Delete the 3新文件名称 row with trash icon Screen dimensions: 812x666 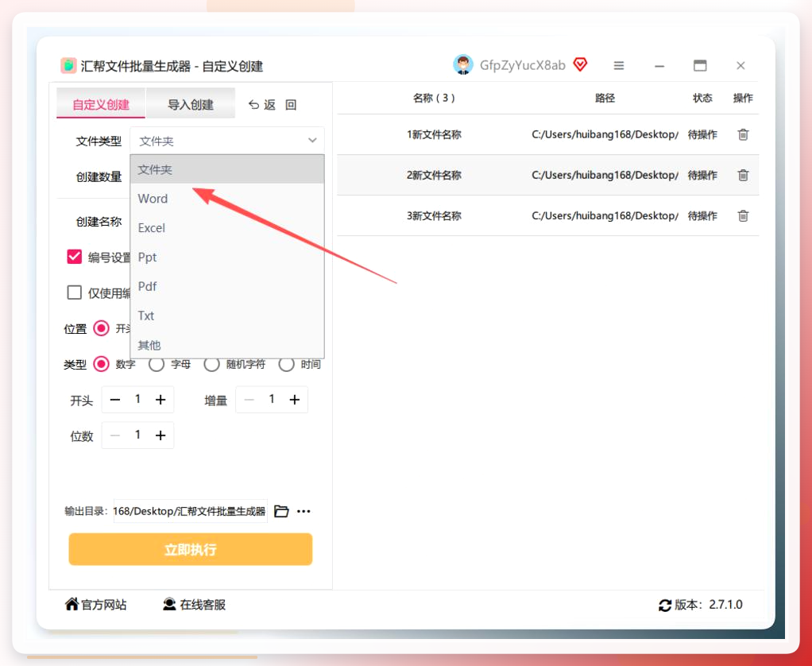tap(743, 215)
